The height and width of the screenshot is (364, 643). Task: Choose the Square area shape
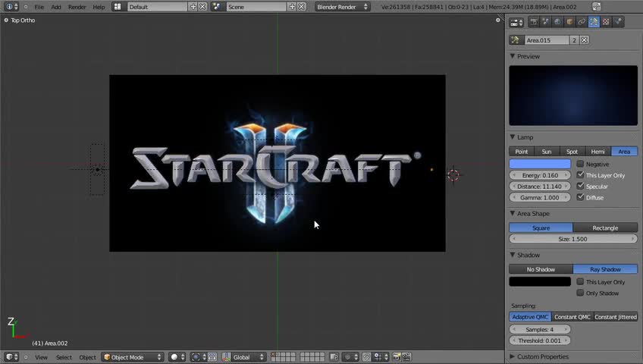[541, 228]
